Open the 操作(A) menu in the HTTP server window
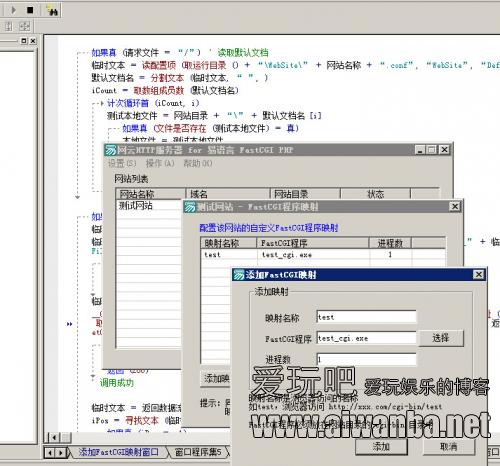The image size is (500, 466). [x=160, y=163]
